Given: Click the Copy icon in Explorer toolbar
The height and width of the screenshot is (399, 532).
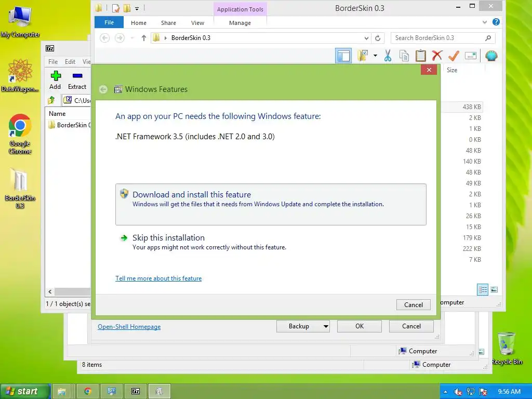Looking at the screenshot, I should [x=404, y=56].
